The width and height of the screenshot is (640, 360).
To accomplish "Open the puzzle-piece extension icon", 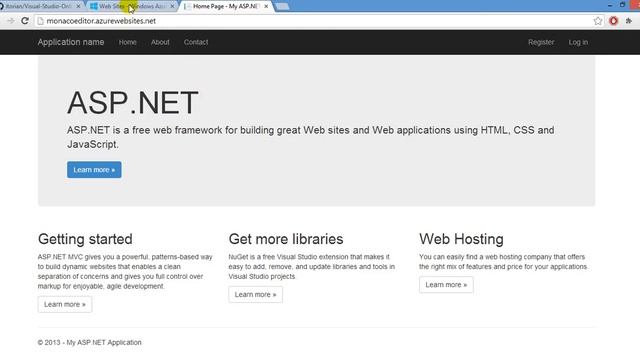I will click(629, 21).
